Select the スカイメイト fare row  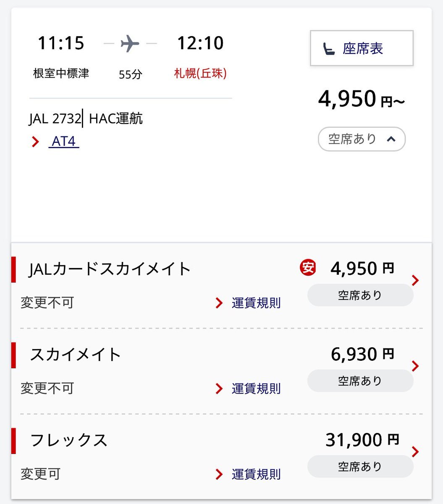coord(221,371)
